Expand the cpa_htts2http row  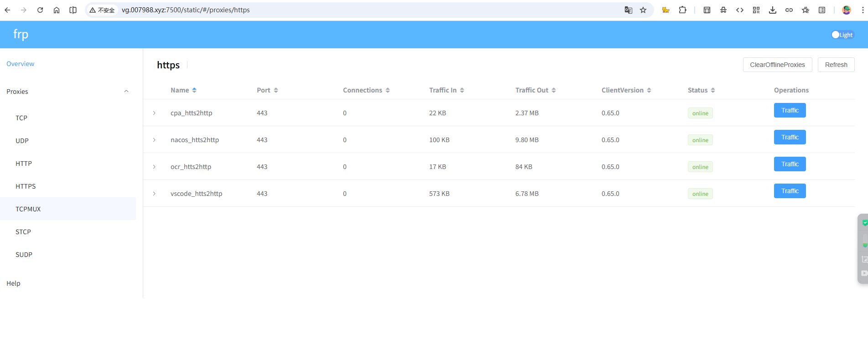154,113
